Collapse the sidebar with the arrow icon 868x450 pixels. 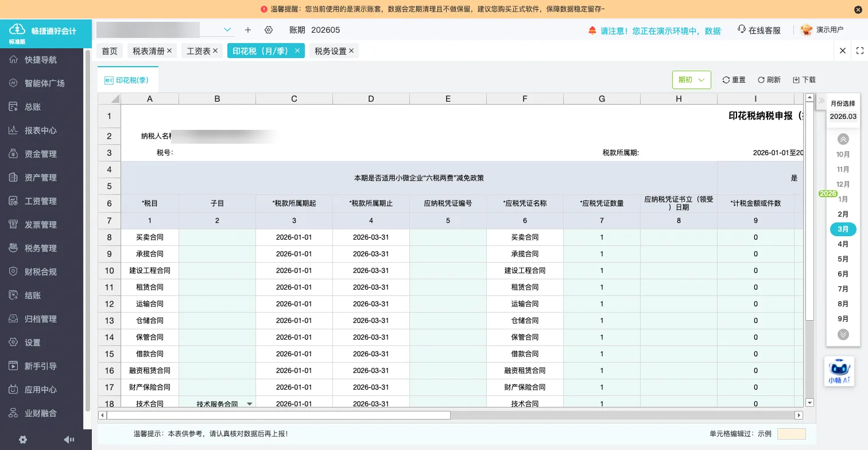(x=69, y=440)
